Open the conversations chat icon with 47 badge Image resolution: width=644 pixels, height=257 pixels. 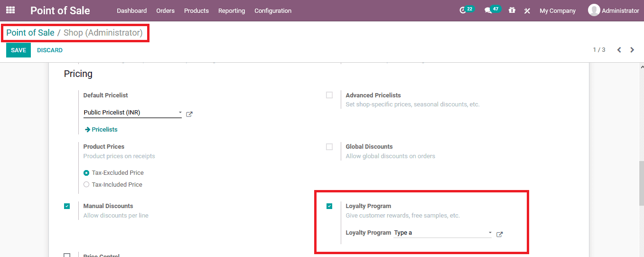click(488, 10)
